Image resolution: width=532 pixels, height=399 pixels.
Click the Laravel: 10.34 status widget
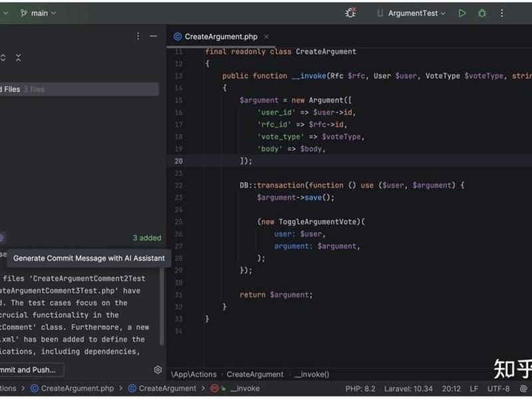point(408,389)
